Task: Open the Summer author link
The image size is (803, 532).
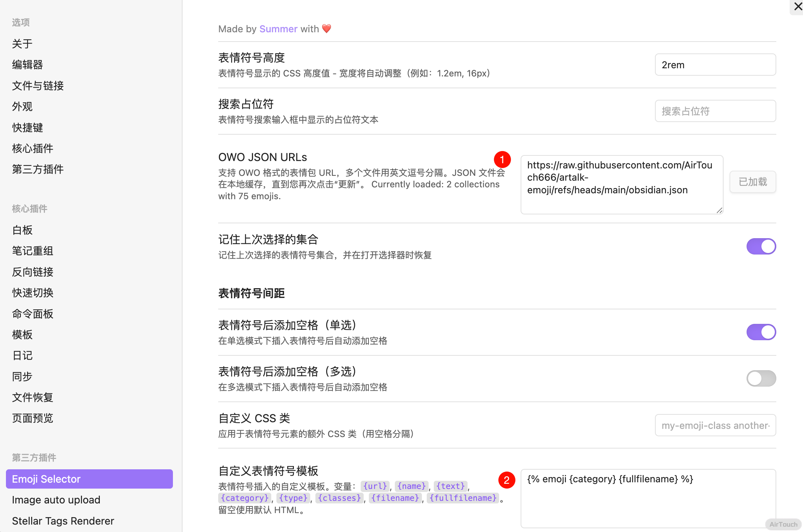Action: point(278,29)
